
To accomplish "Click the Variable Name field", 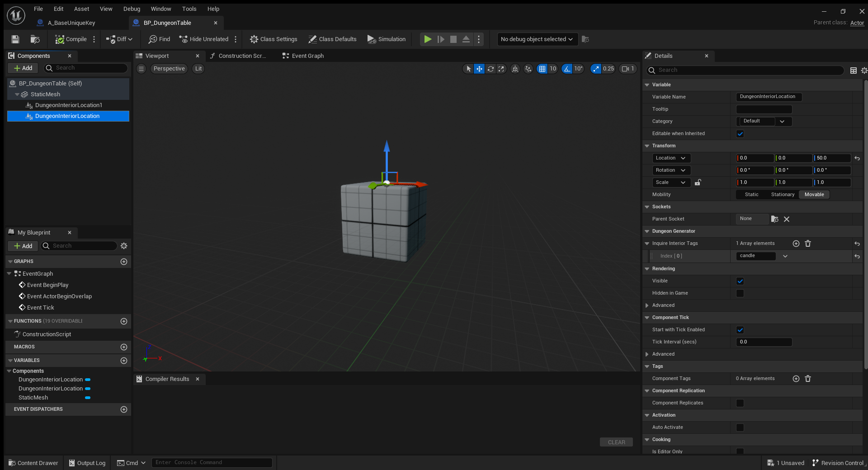I will [769, 97].
